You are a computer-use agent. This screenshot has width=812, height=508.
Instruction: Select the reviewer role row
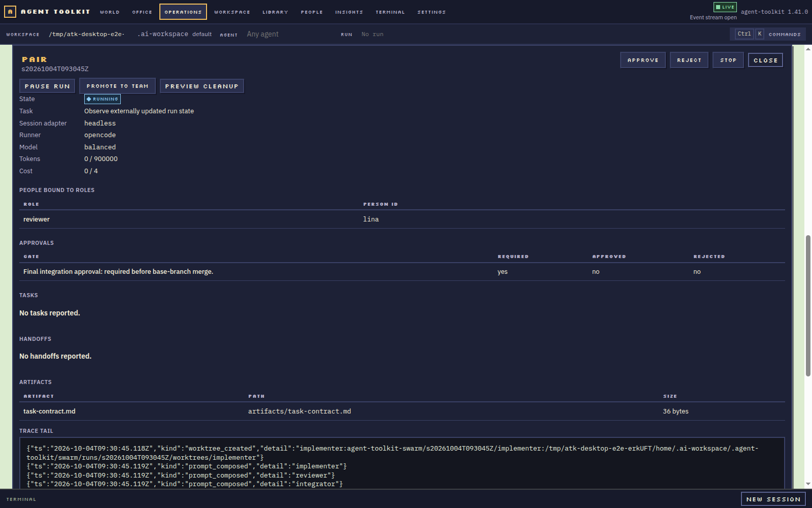[402, 219]
